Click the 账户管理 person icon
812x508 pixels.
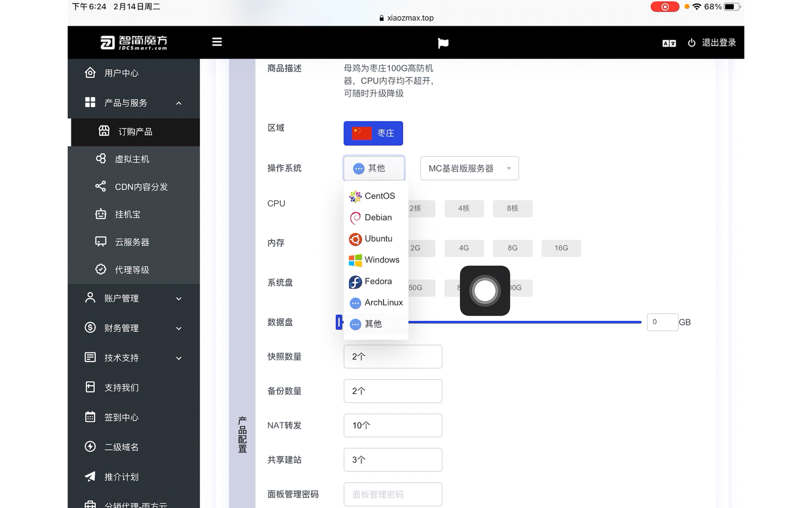pyautogui.click(x=90, y=298)
